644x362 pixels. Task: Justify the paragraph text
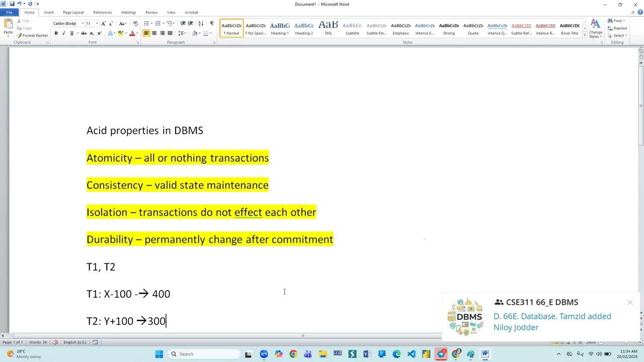pyautogui.click(x=170, y=33)
